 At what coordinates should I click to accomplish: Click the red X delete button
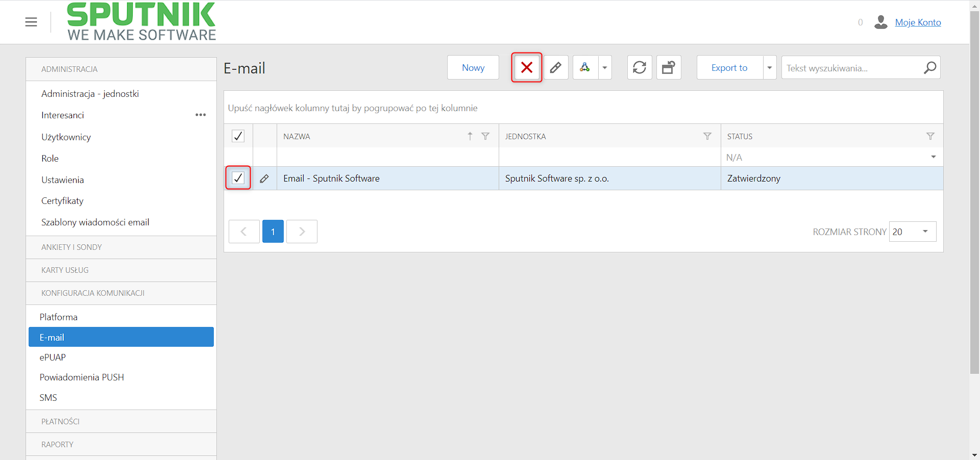pyautogui.click(x=527, y=67)
